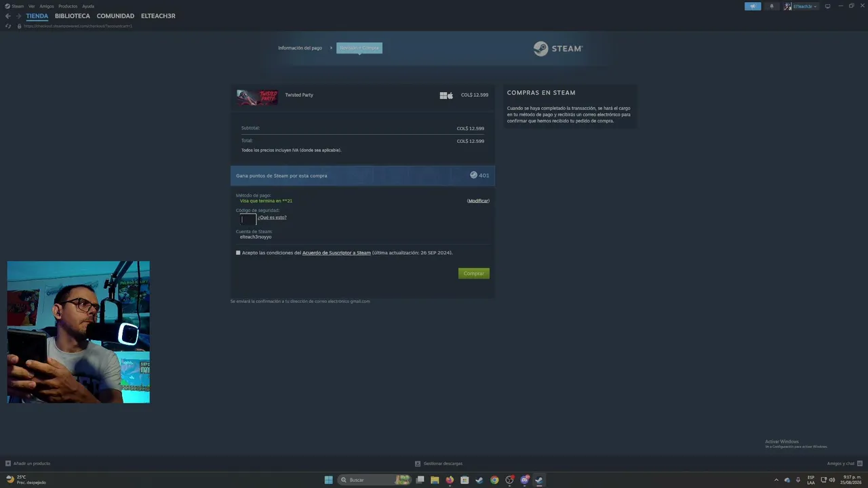Click the Windows taskbar search box
The width and height of the screenshot is (868, 488).
tap(375, 480)
